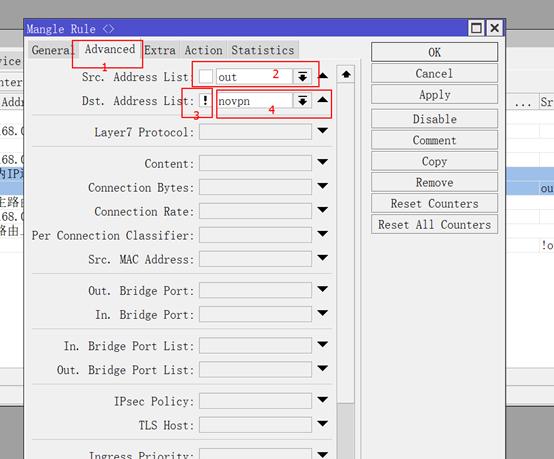Click the Dst. Address List novpn field
Screen dimensions: 554x459
254,101
